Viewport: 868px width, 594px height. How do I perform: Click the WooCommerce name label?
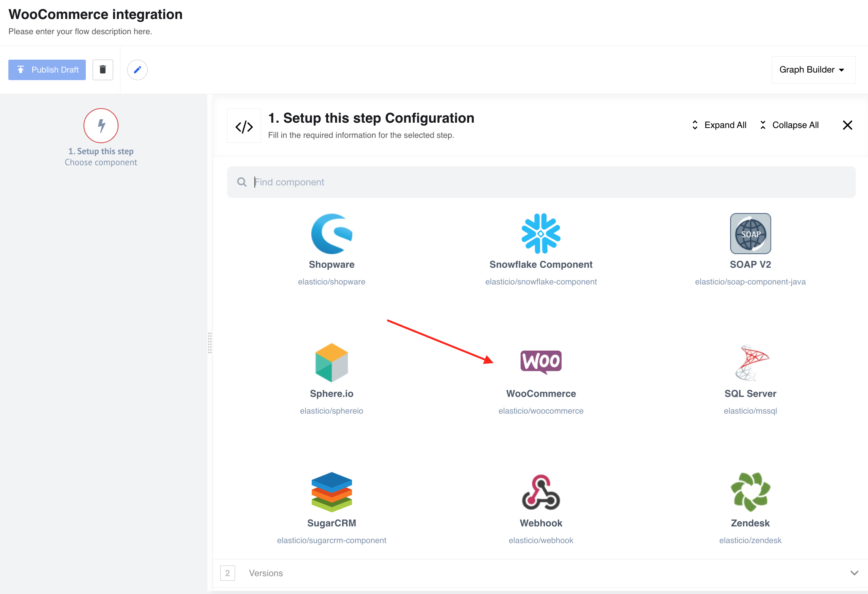(x=541, y=394)
